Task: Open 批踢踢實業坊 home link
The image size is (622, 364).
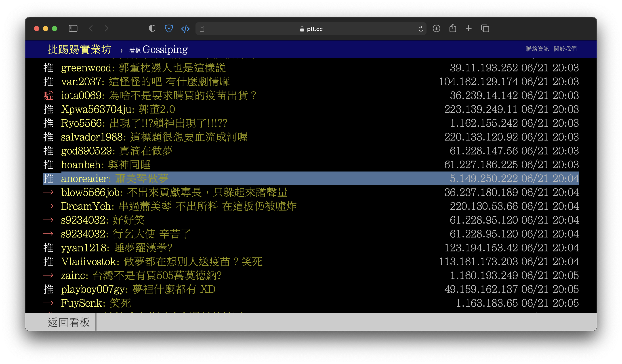Action: 80,50
